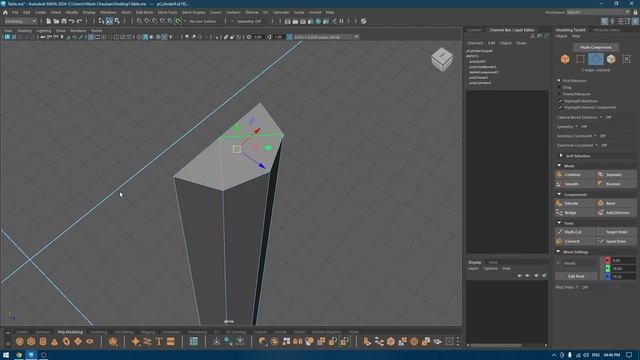Click New Scene icon in status line

49,21
